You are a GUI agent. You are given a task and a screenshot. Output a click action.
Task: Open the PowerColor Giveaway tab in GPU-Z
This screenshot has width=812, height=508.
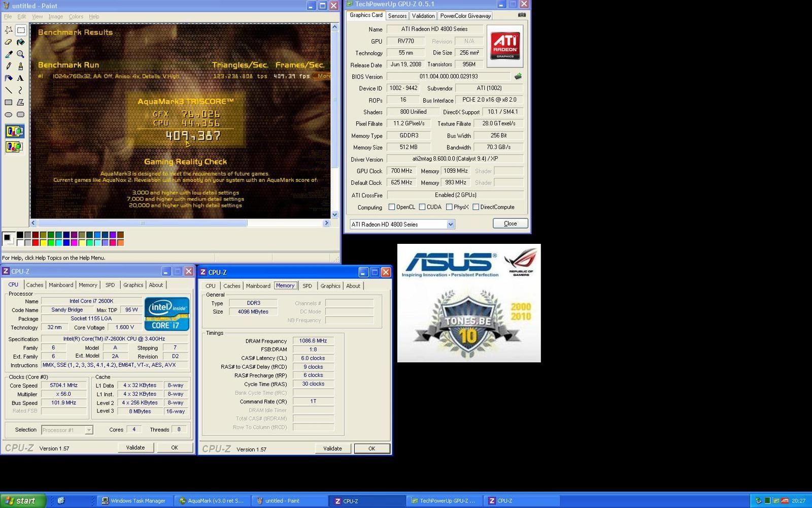point(465,16)
